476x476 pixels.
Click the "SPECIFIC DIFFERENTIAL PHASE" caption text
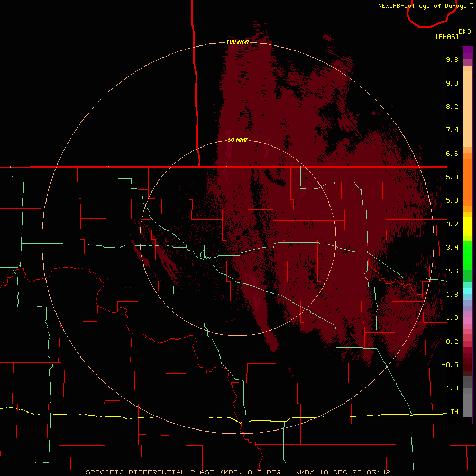click(x=150, y=472)
